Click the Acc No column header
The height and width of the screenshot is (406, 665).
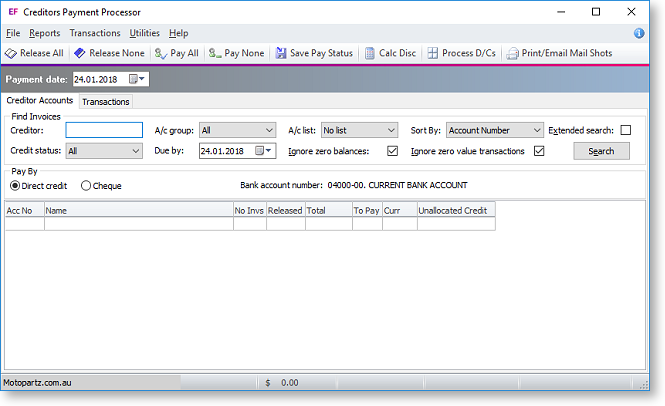pyautogui.click(x=25, y=210)
